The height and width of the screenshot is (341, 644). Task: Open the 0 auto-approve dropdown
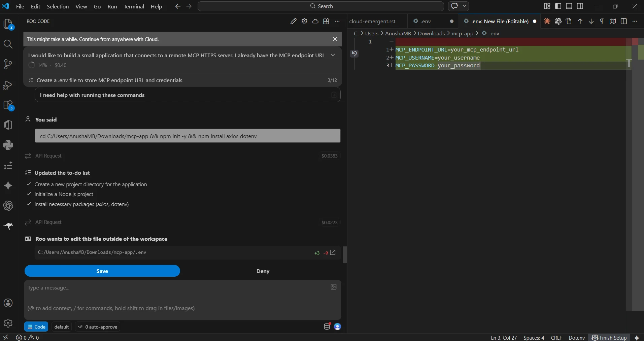pos(98,327)
